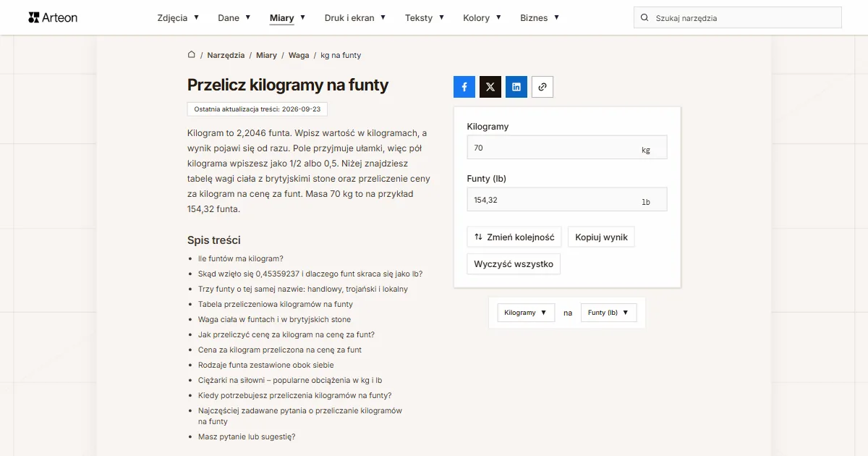868x456 pixels.
Task: Click Zmień kolejność button
Action: click(x=514, y=237)
